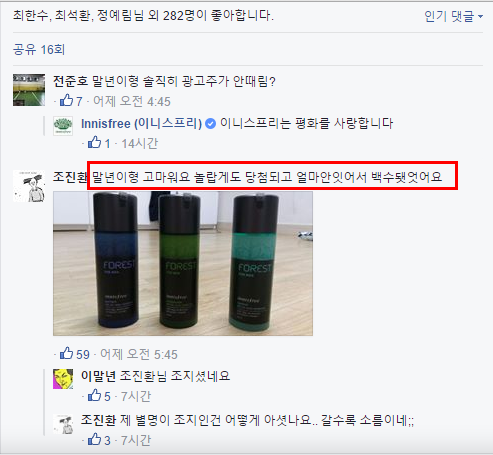Image resolution: width=493 pixels, height=455 pixels.
Task: Open Innisfree's green logo profile picture
Action: (x=63, y=126)
